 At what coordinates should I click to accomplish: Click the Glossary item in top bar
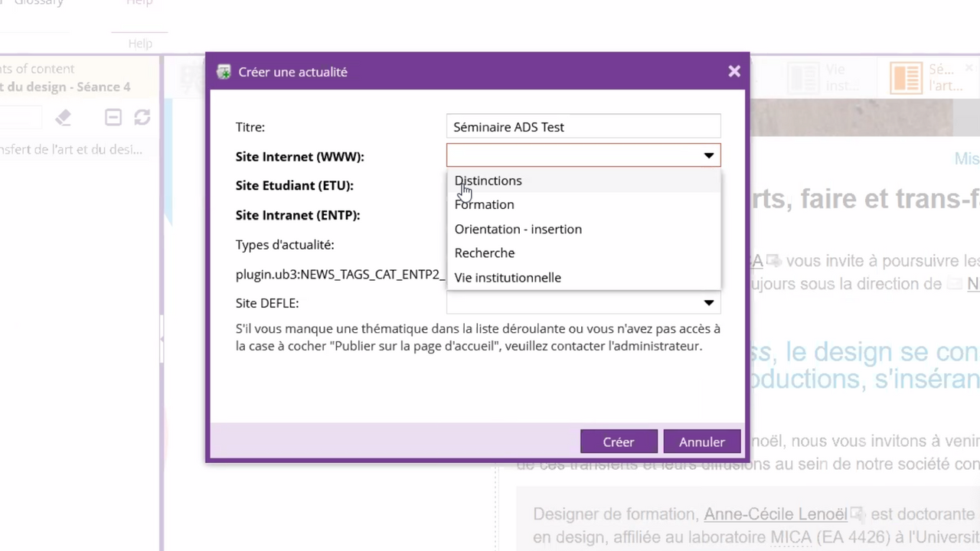pyautogui.click(x=38, y=3)
